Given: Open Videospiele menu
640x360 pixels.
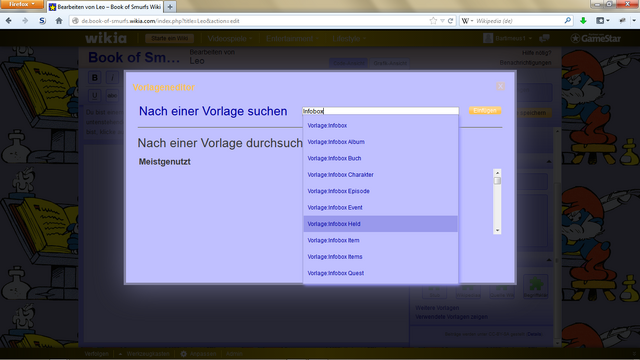Looking at the screenshot, I should 230,38.
